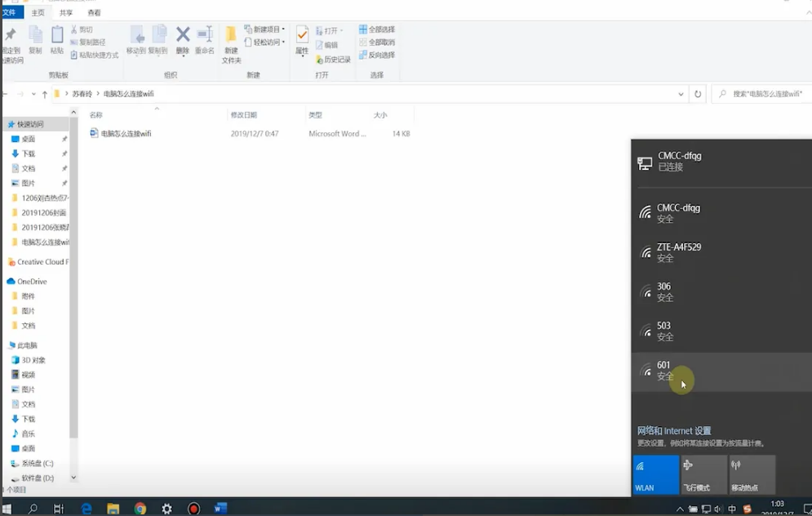This screenshot has height=516, width=812.
Task: Open the address bar history dropdown arrow
Action: click(x=681, y=94)
